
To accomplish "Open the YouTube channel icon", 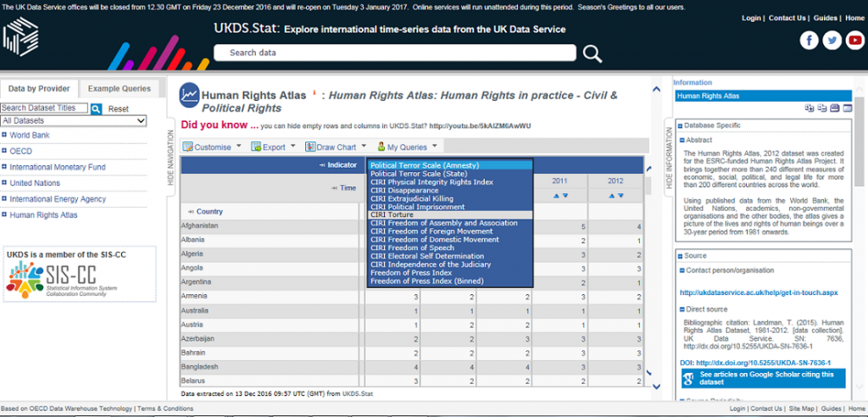I will (x=854, y=41).
